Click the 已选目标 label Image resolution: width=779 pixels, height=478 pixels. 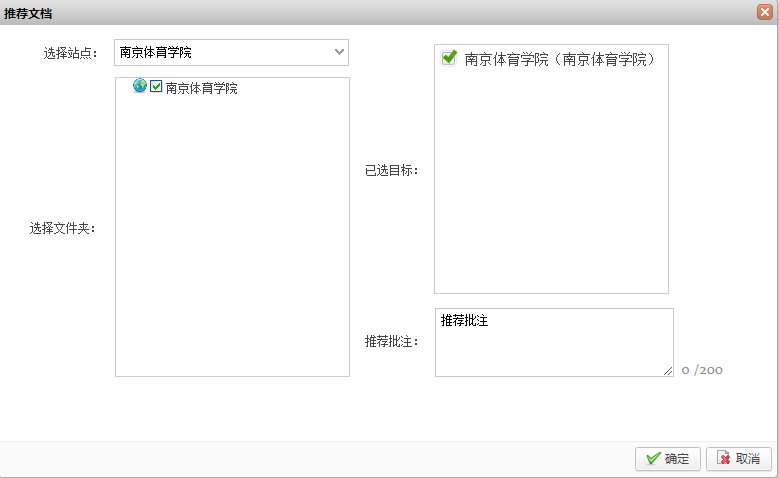point(391,170)
